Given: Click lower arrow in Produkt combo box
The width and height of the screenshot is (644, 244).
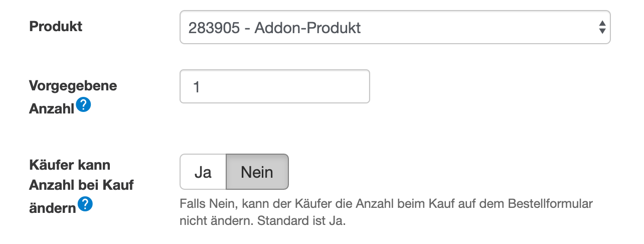Looking at the screenshot, I should [602, 31].
